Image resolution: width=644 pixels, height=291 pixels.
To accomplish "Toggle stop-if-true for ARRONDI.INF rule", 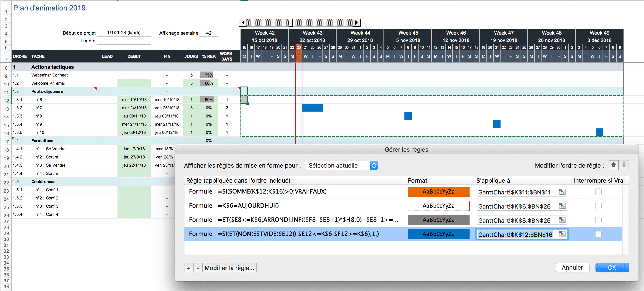I will [x=598, y=220].
